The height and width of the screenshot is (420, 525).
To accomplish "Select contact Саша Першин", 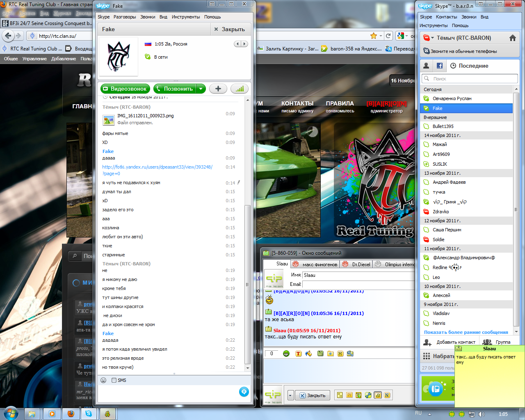I will [467, 230].
